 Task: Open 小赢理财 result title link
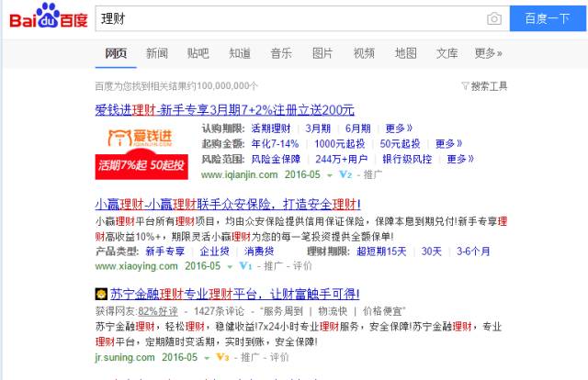228,205
